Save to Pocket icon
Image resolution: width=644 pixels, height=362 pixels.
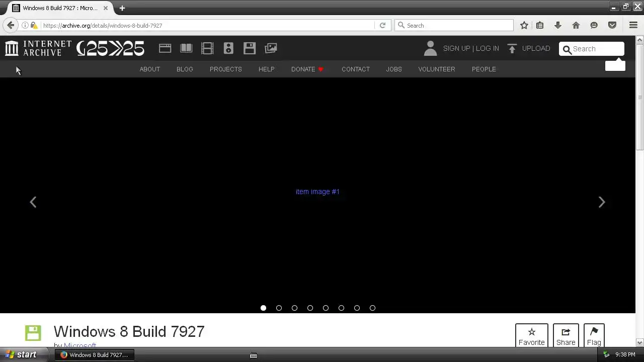(612, 25)
